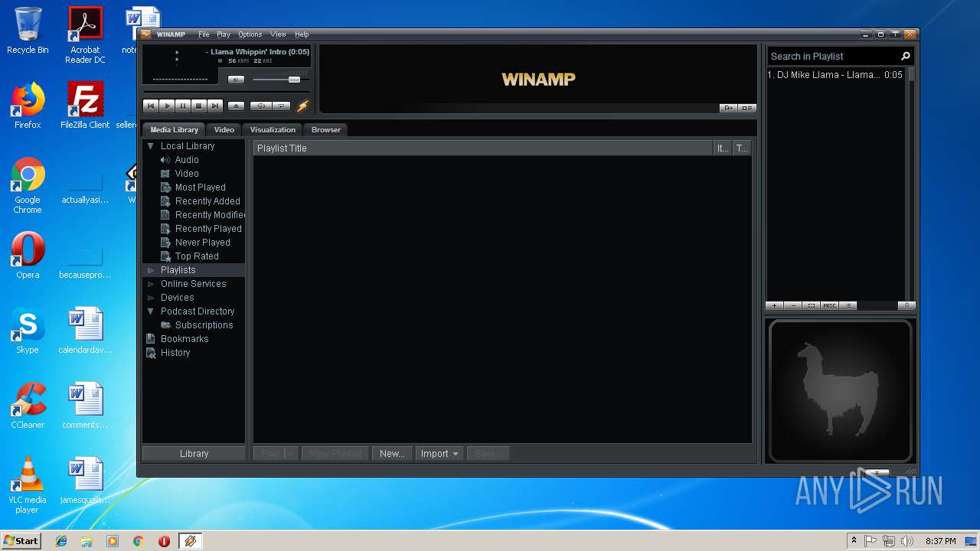Open Internet Explorer from the taskbar
980x551 pixels.
coord(61,541)
